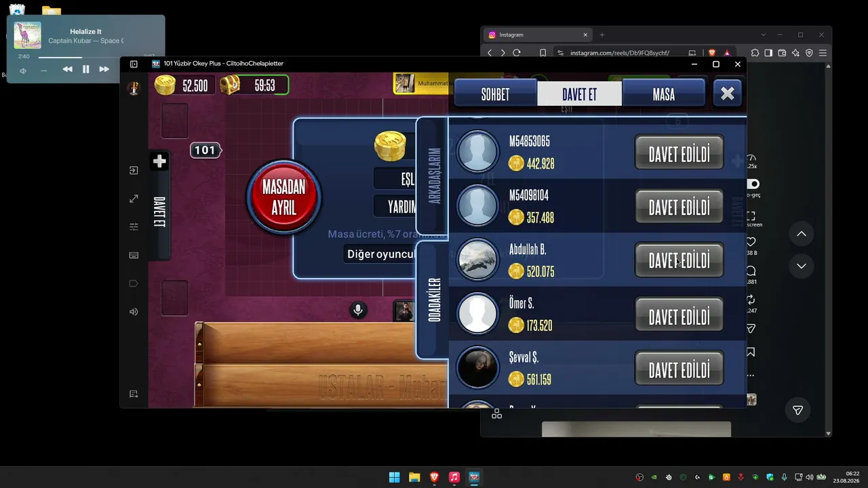Image resolution: width=868 pixels, height=488 pixels.
Task: Open Brave browser from the taskbar
Action: tap(434, 477)
